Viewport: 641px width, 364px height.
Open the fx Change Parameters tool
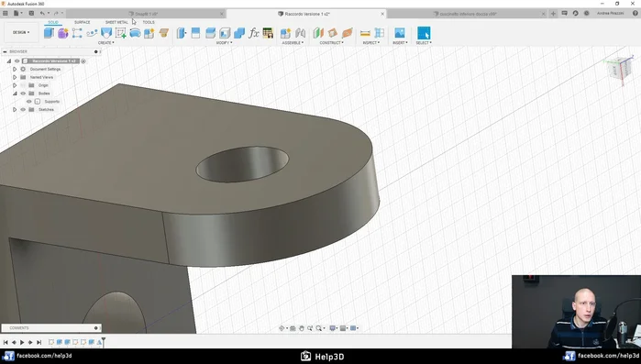click(254, 33)
